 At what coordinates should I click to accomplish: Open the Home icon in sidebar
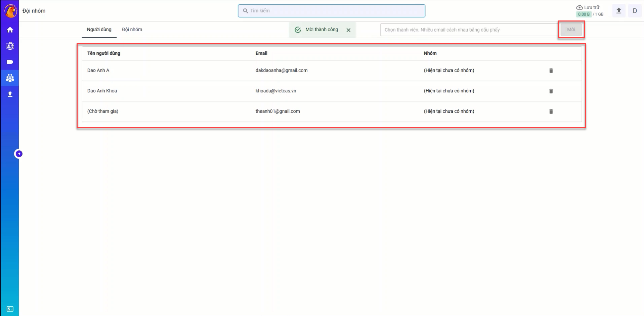tap(10, 30)
